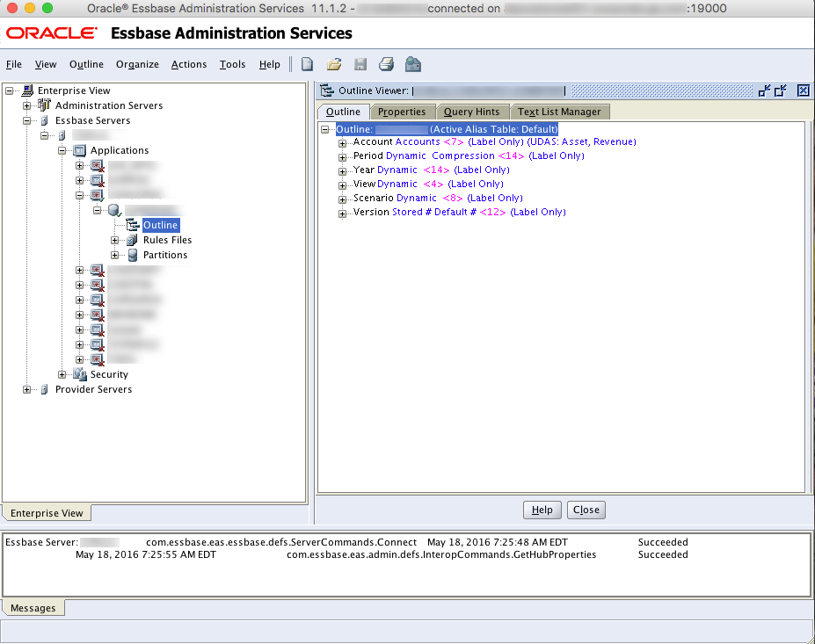
Task: Switch to the Properties tab
Action: 402,112
